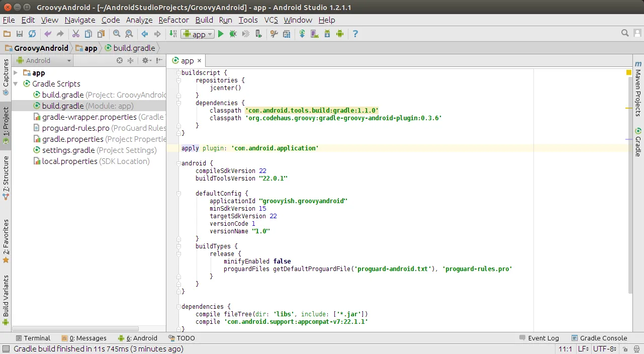644x354 pixels.
Task: Collapse all nodes in Project view
Action: pos(131,60)
